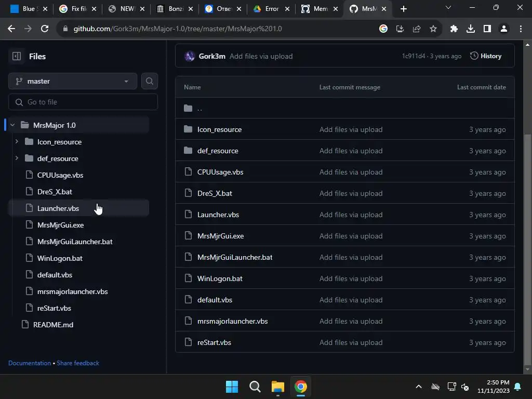Open reStart.vbs in the table

(214, 343)
